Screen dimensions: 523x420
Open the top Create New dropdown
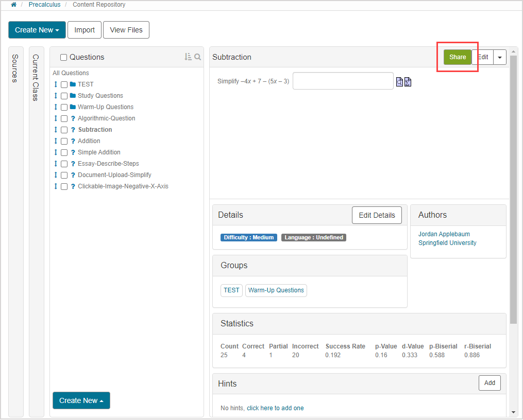[x=37, y=30]
